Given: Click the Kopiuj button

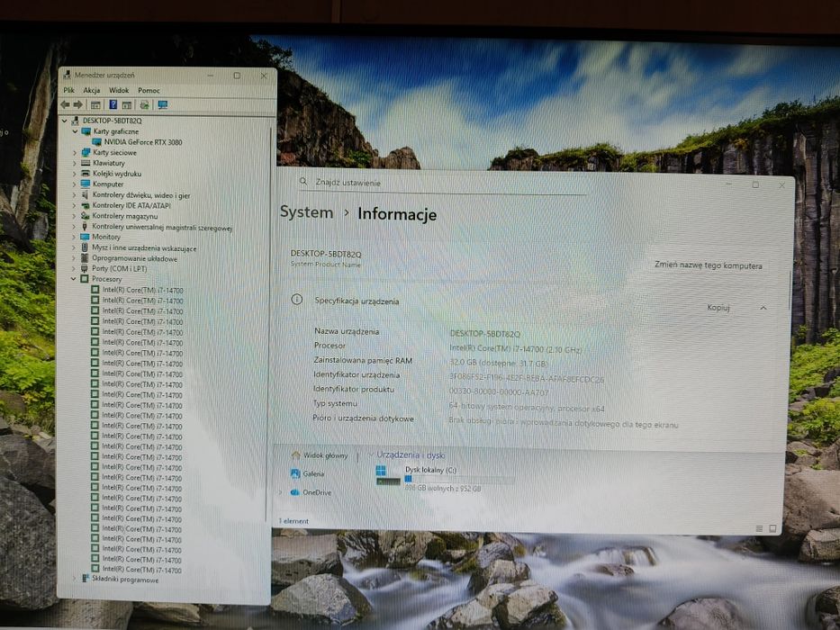Looking at the screenshot, I should 718,308.
